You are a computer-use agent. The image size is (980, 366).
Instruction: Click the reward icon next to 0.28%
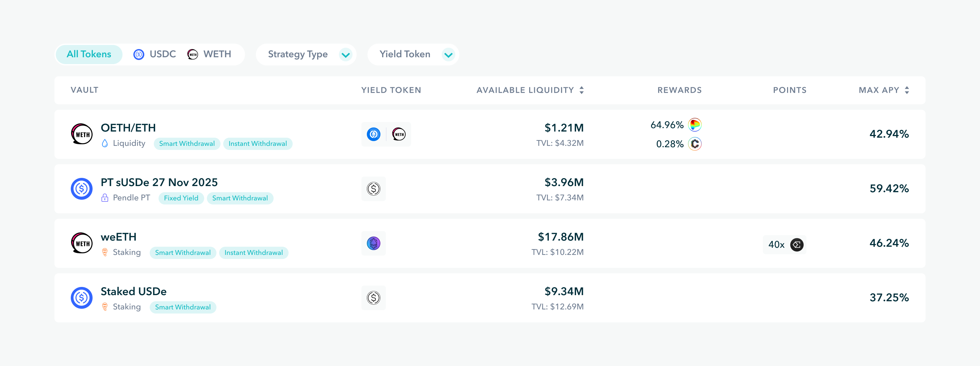click(x=695, y=144)
